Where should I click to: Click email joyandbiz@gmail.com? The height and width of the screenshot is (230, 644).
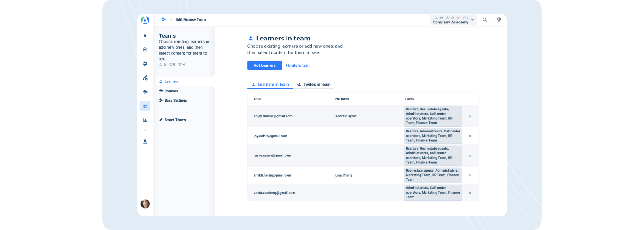click(x=270, y=136)
